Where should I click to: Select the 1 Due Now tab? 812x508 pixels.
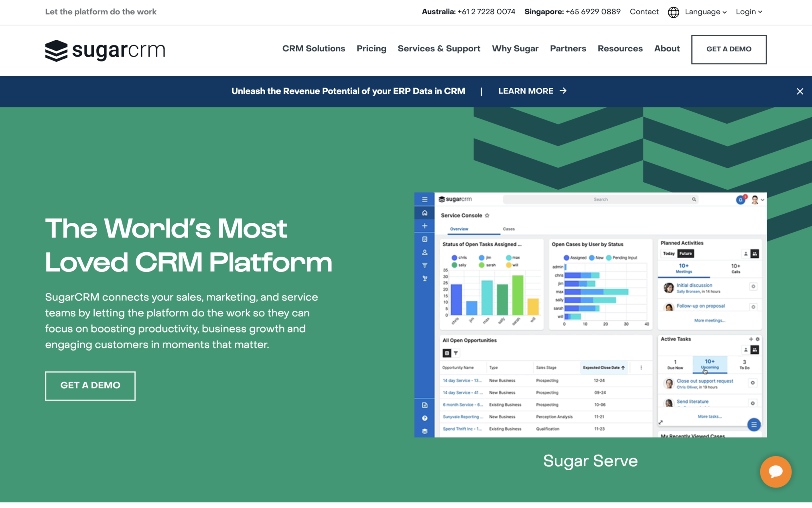pyautogui.click(x=675, y=364)
